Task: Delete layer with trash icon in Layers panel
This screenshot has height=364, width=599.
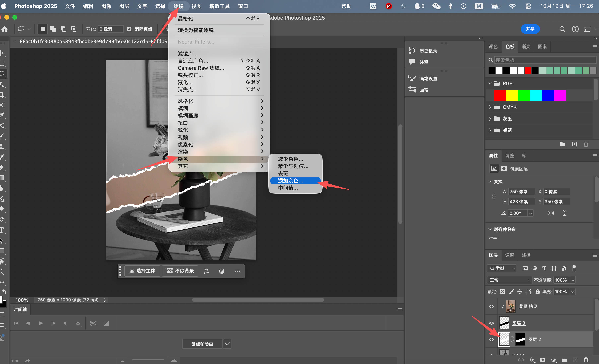Action: [x=586, y=360]
